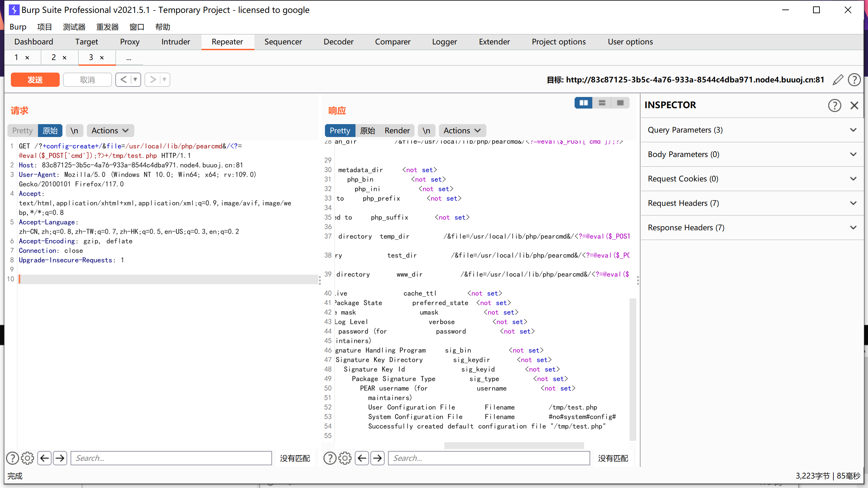Screen dimensions: 868x488
Task: Switch response view to Pretty
Action: click(340, 131)
